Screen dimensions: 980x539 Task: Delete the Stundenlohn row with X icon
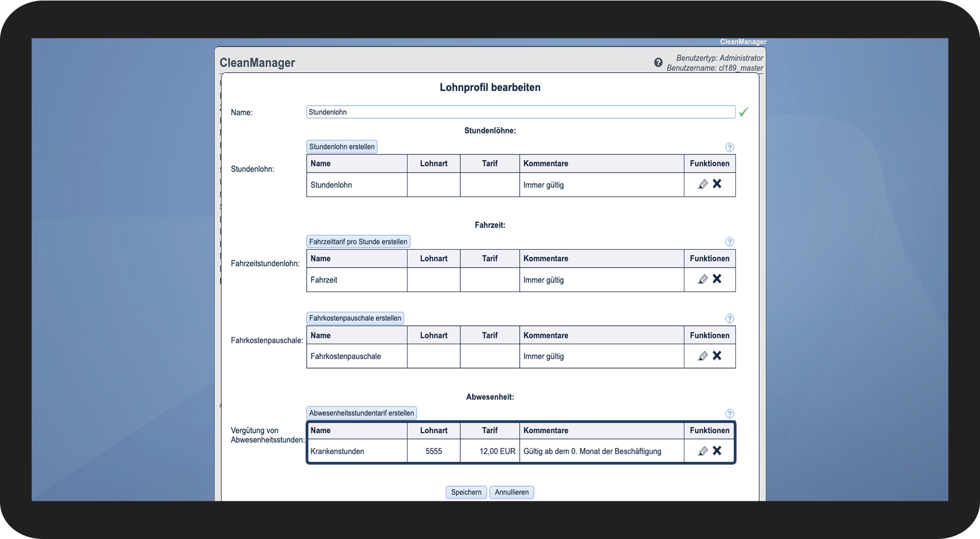point(717,184)
